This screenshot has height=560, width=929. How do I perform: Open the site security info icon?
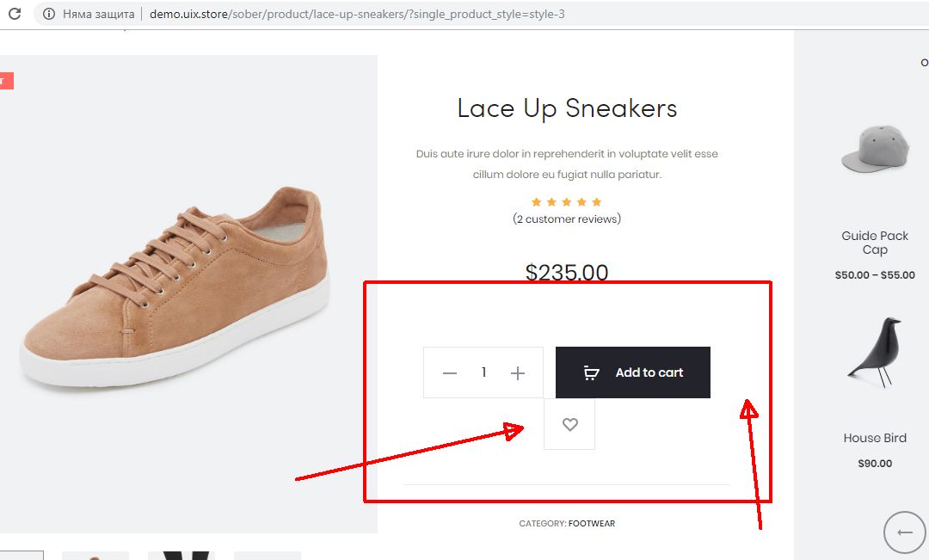pos(48,15)
